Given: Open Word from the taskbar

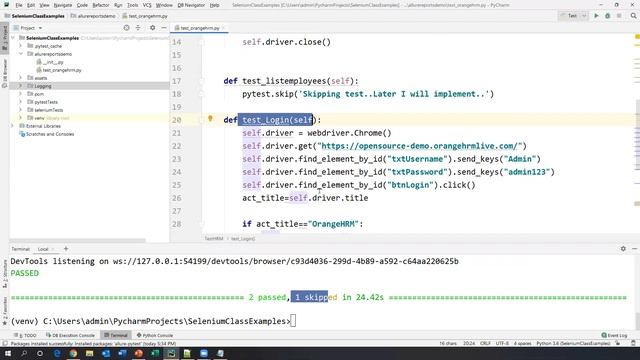Looking at the screenshot, I should (x=122, y=353).
